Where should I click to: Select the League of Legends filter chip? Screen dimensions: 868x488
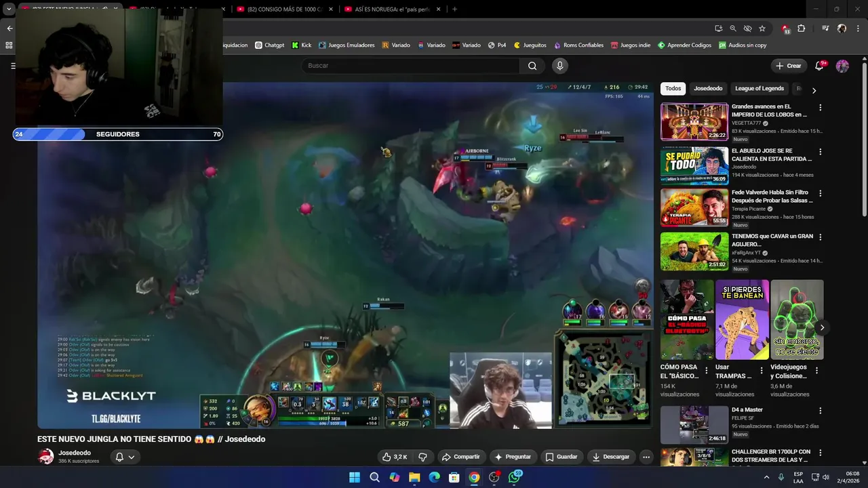pos(759,88)
